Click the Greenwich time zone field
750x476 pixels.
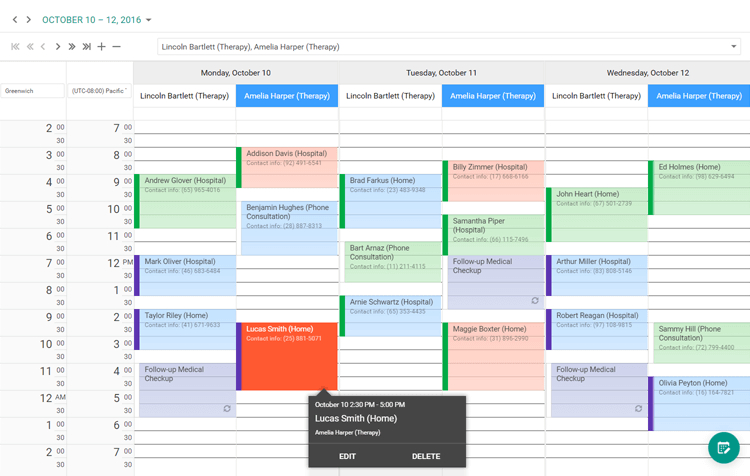coord(32,90)
